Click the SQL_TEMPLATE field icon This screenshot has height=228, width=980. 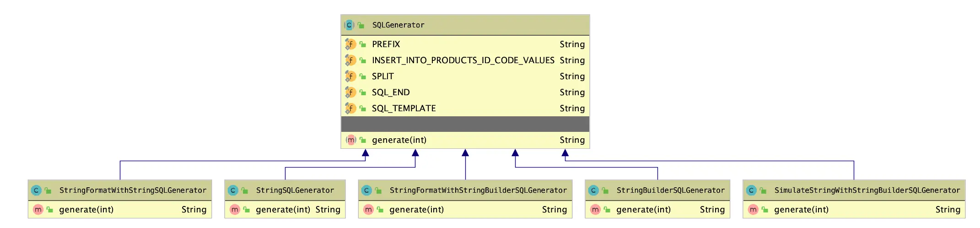(350, 109)
